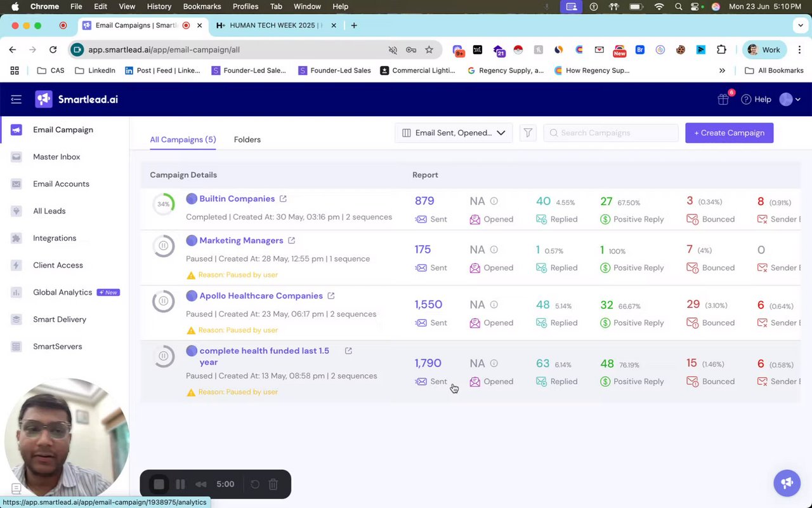
Task: Click Opened info icon in Apollo Healthcare row
Action: pos(494,305)
